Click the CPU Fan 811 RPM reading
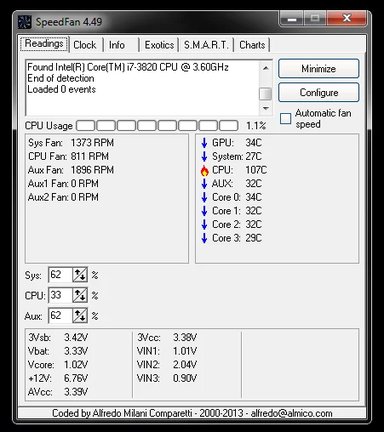 point(68,157)
